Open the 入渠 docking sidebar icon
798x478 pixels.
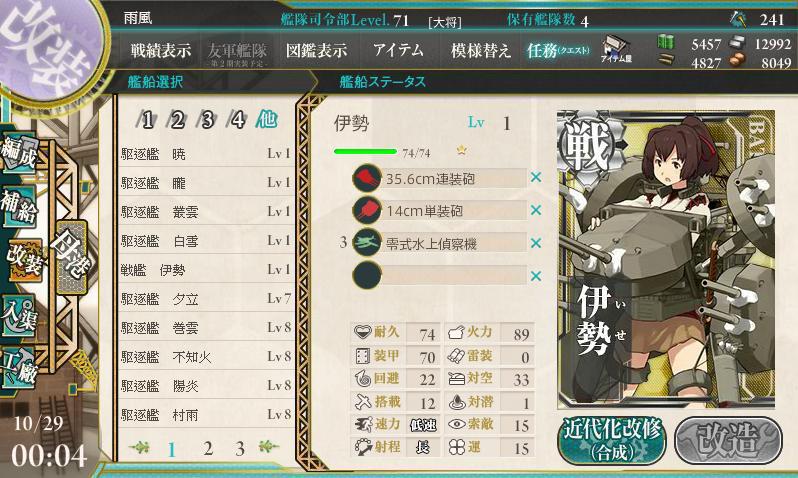tap(19, 316)
